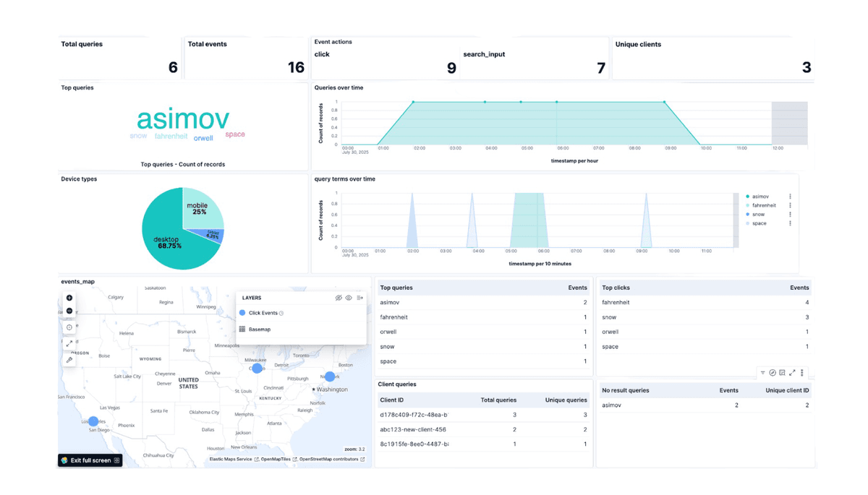The width and height of the screenshot is (868, 495).
Task: Zoom in on the events_map
Action: (x=69, y=298)
